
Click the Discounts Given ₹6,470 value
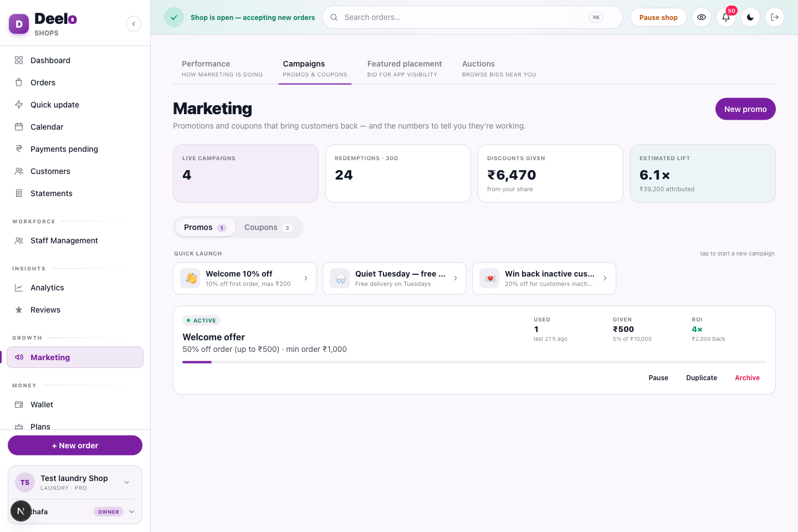pyautogui.click(x=511, y=175)
